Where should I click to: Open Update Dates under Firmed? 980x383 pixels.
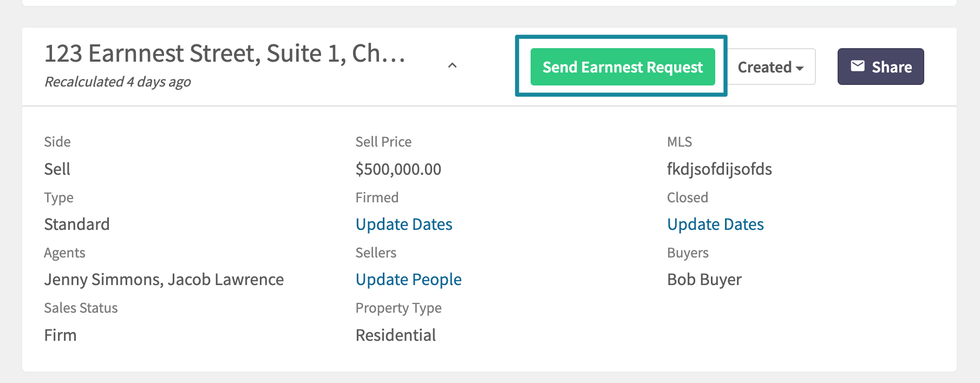(x=404, y=224)
